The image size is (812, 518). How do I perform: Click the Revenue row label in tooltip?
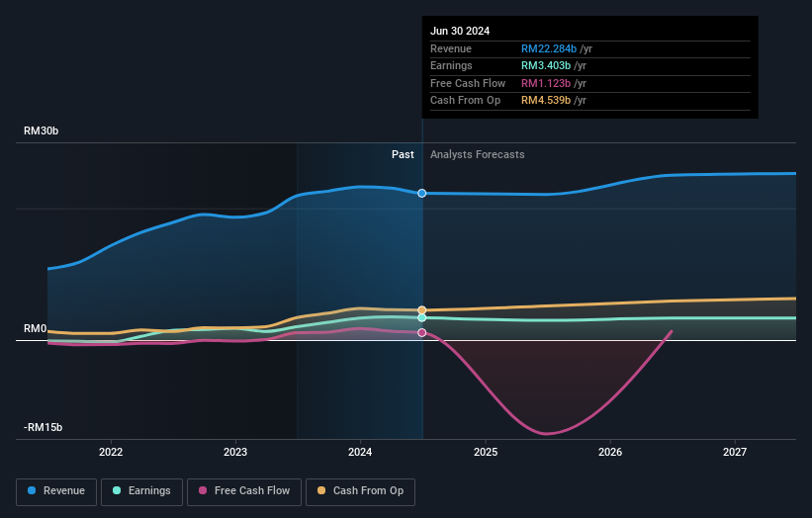point(451,48)
